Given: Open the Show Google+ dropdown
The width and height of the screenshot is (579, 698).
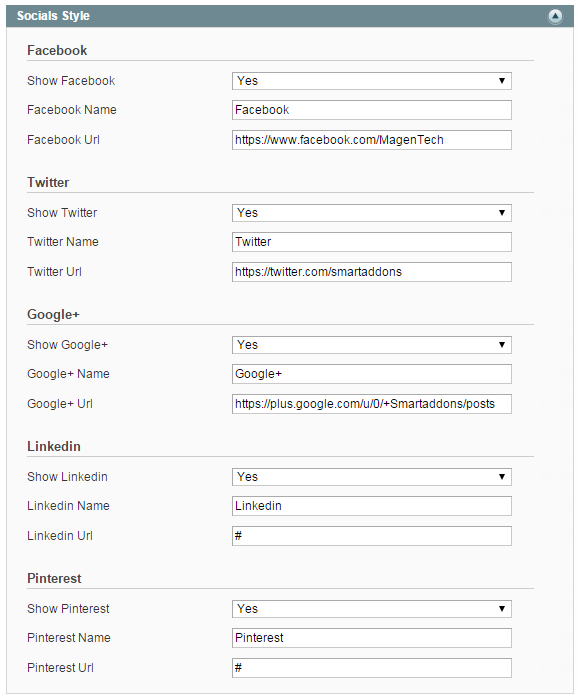Looking at the screenshot, I should click(x=372, y=345).
